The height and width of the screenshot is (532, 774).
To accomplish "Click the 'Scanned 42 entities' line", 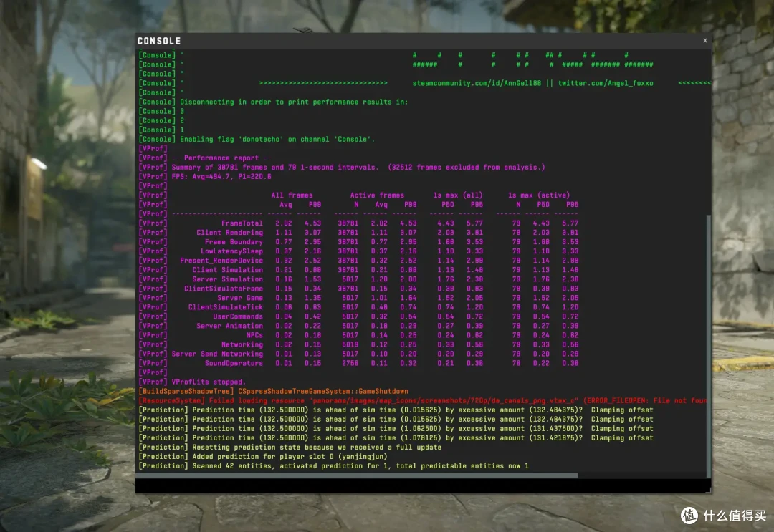I will [334, 466].
